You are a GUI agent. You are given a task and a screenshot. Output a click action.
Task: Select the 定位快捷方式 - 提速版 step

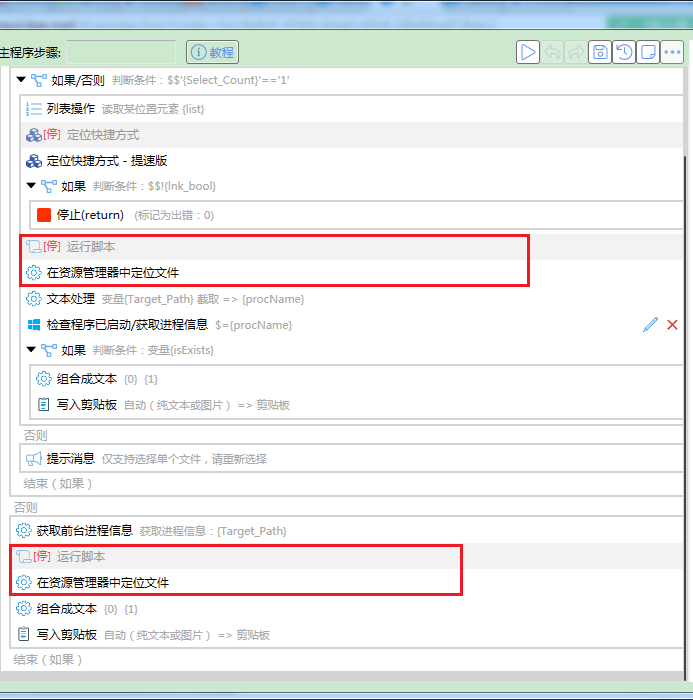tap(353, 161)
